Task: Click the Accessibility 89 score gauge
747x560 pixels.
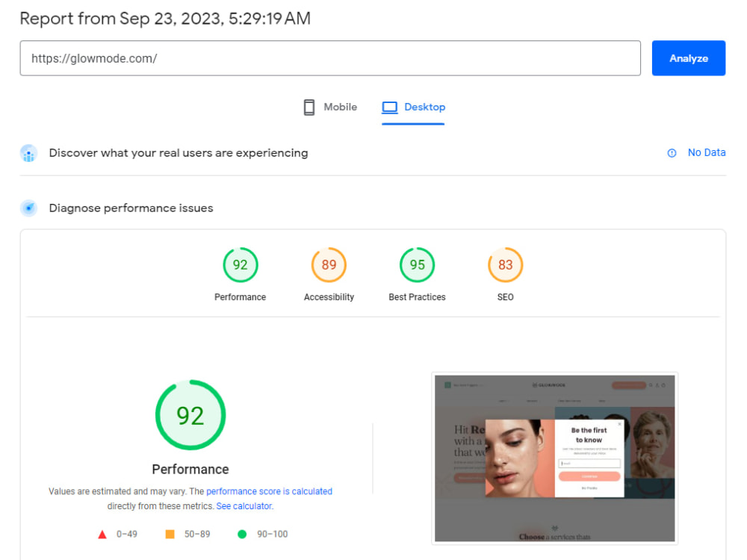Action: click(329, 264)
